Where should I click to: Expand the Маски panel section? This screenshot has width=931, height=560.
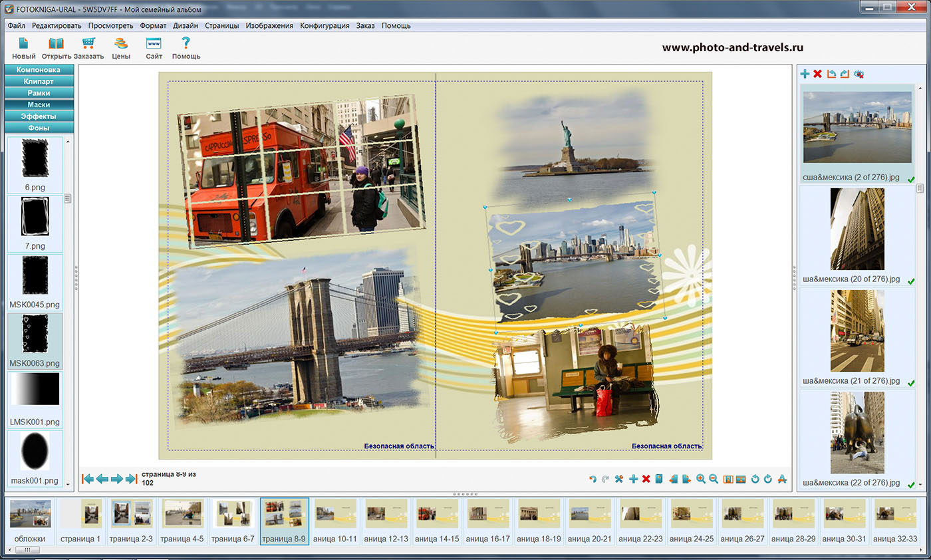[x=39, y=104]
